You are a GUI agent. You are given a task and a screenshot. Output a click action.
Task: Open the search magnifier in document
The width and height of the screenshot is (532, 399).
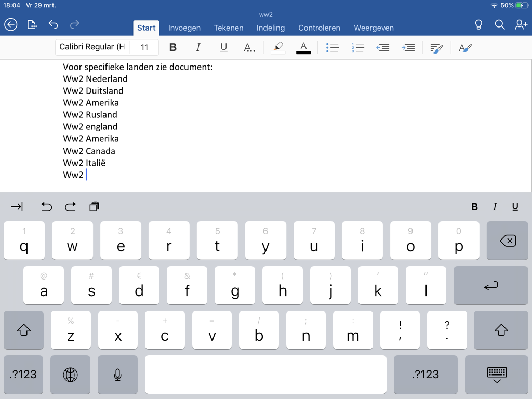(500, 24)
